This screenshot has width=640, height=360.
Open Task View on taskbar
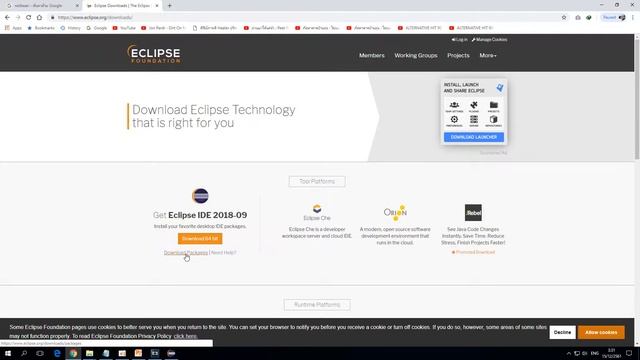[x=40, y=353]
